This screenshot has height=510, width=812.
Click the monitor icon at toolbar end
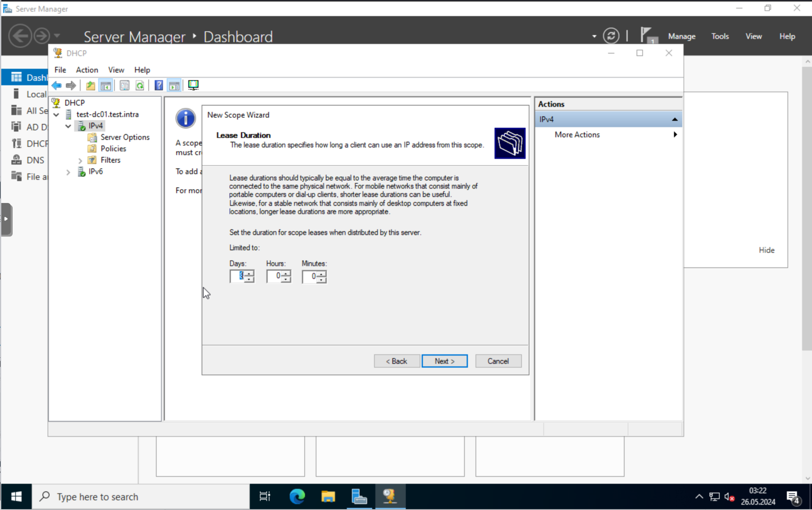pyautogui.click(x=193, y=85)
